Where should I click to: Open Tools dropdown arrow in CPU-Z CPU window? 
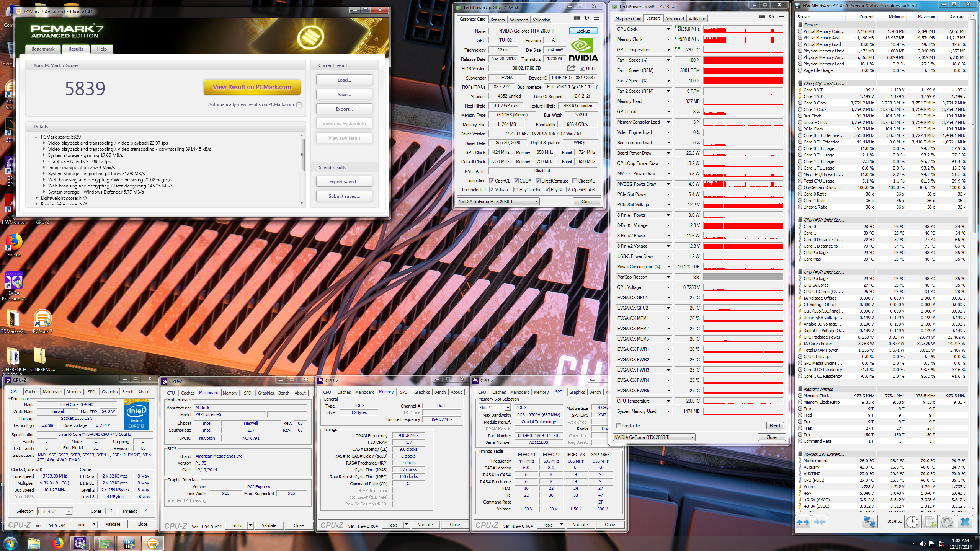pyautogui.click(x=94, y=524)
